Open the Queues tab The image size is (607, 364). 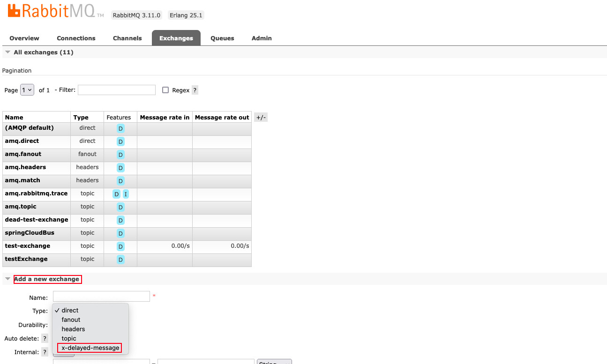click(x=222, y=38)
